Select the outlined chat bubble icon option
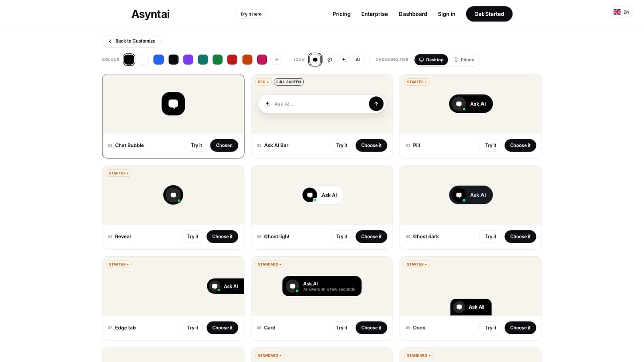 tap(330, 59)
